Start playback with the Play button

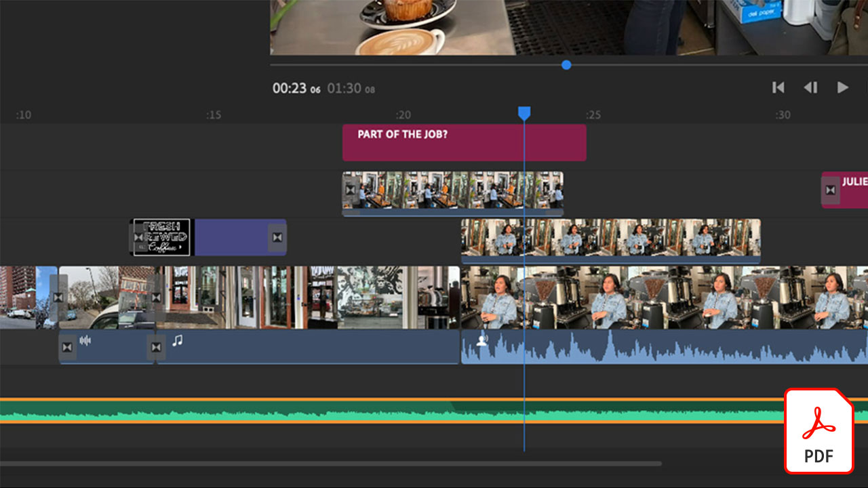843,87
